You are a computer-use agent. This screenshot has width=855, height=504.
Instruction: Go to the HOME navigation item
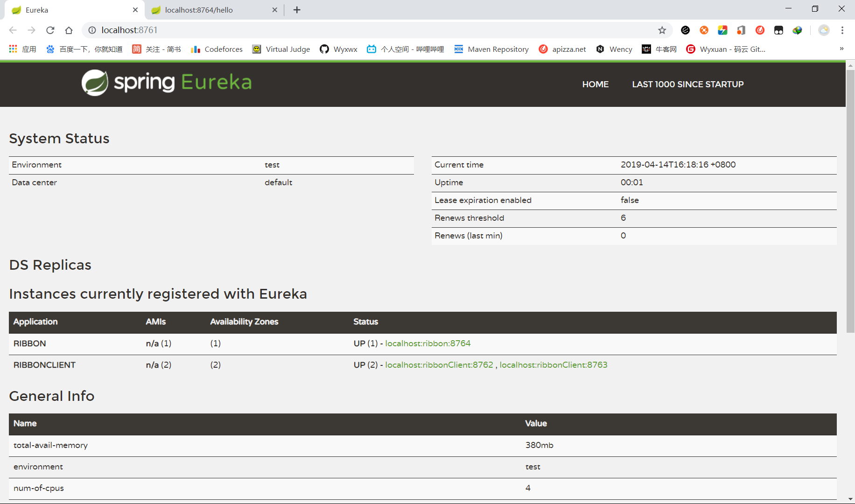[596, 84]
